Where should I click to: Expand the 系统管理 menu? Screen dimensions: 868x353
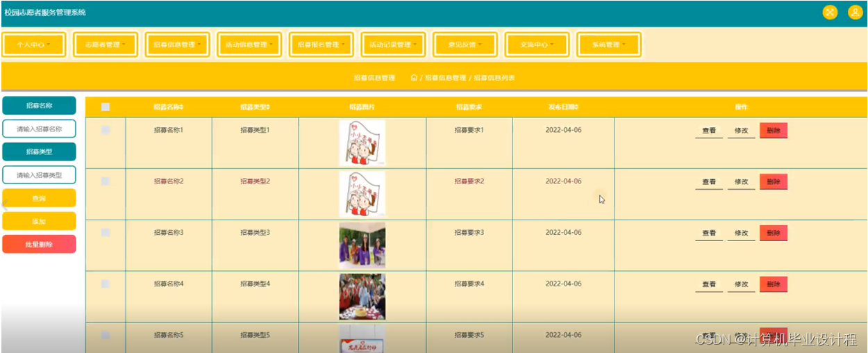coord(609,44)
